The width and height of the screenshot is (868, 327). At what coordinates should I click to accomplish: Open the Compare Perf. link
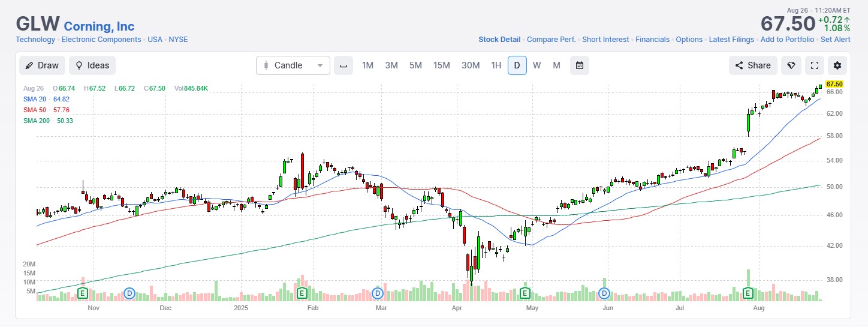point(551,40)
